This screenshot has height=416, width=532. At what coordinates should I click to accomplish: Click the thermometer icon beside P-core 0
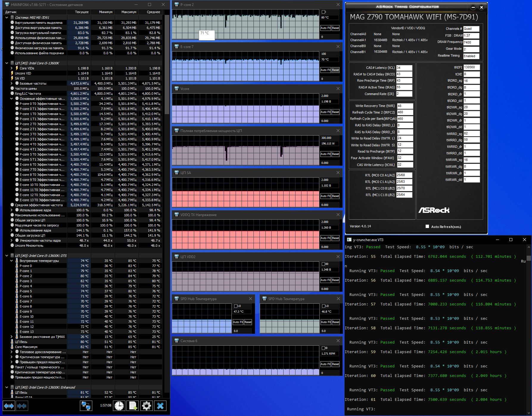pyautogui.click(x=17, y=266)
